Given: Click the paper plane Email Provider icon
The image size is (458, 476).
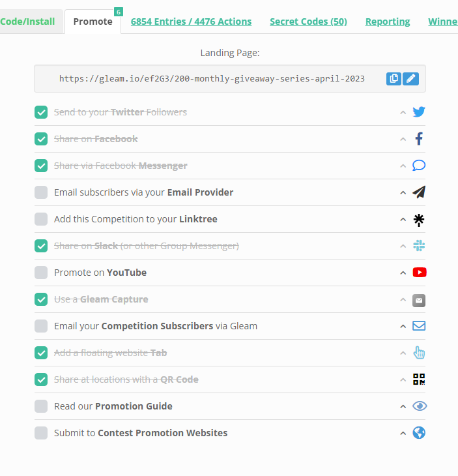Looking at the screenshot, I should (419, 192).
